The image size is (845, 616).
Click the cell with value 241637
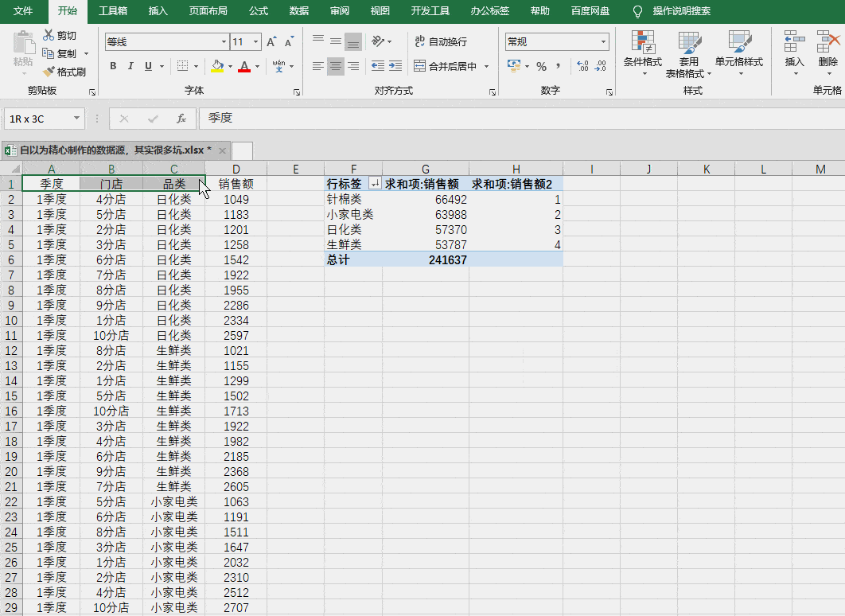[426, 259]
